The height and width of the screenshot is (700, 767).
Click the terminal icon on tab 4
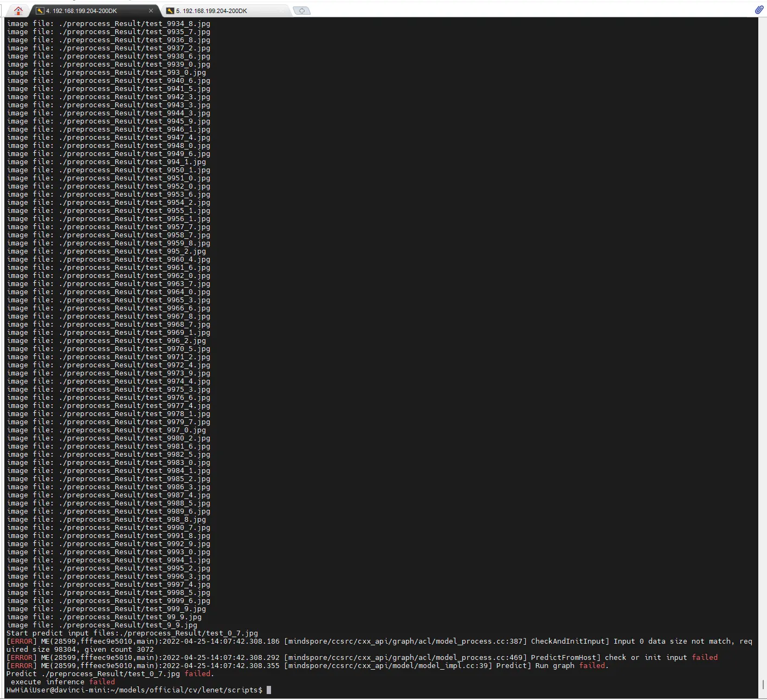tap(40, 11)
